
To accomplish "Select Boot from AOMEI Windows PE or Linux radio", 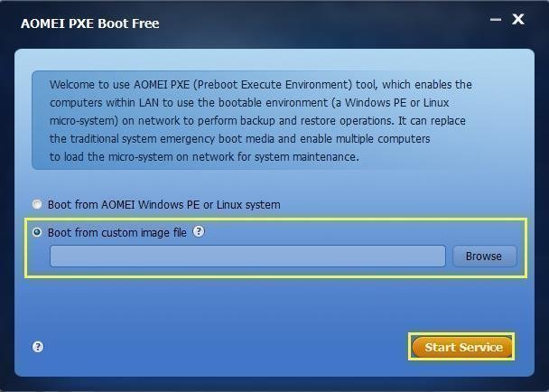I will [37, 204].
